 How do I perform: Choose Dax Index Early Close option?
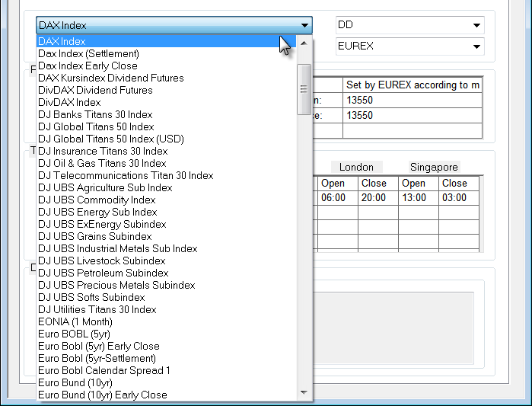coord(88,66)
